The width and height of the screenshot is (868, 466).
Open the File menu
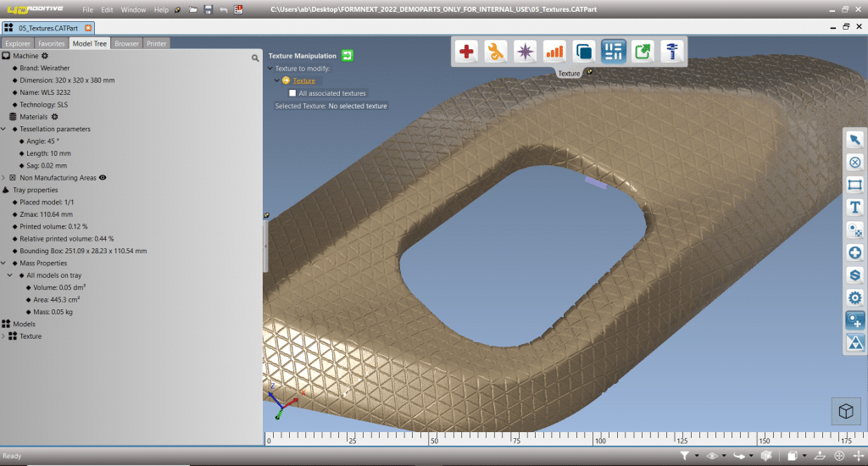point(87,9)
